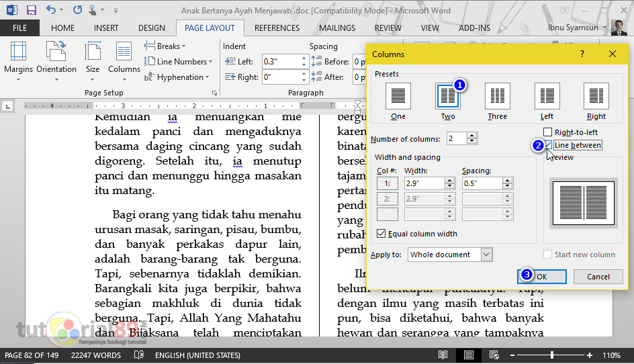Click the tab selector at ruler corner
Screen dimensions: 634x364
click(x=7, y=106)
